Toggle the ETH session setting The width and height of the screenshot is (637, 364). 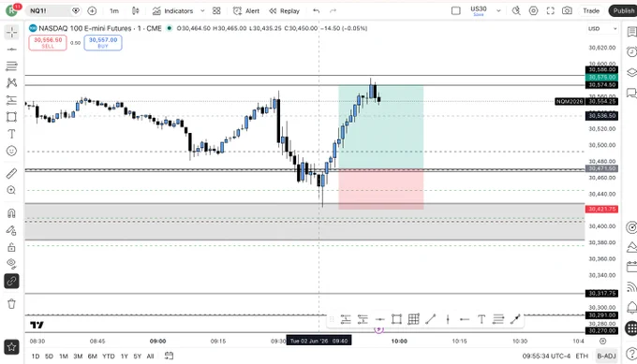(x=582, y=357)
